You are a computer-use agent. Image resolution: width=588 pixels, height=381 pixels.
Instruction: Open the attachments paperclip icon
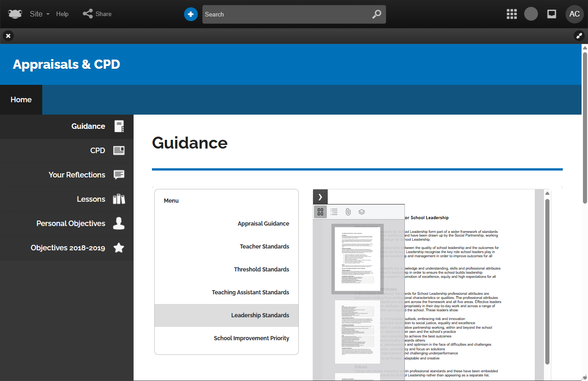coord(348,212)
